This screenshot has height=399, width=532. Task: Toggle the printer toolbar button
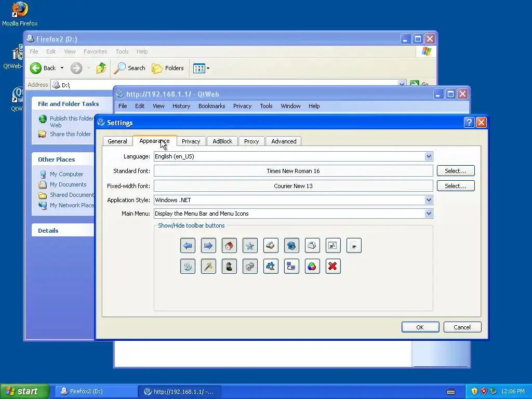[312, 246]
